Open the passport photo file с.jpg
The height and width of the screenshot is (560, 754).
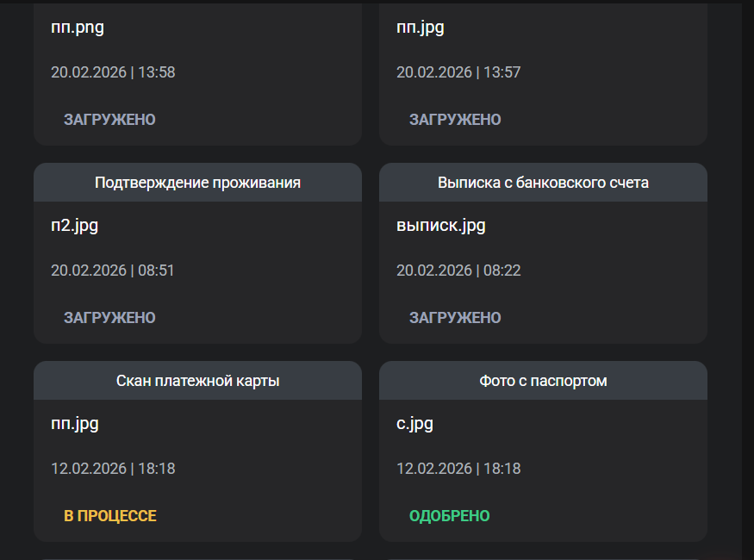[x=414, y=424]
